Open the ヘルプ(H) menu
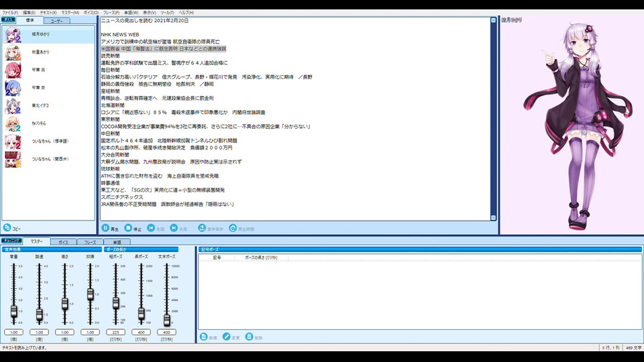The width and height of the screenshot is (644, 362). (186, 13)
